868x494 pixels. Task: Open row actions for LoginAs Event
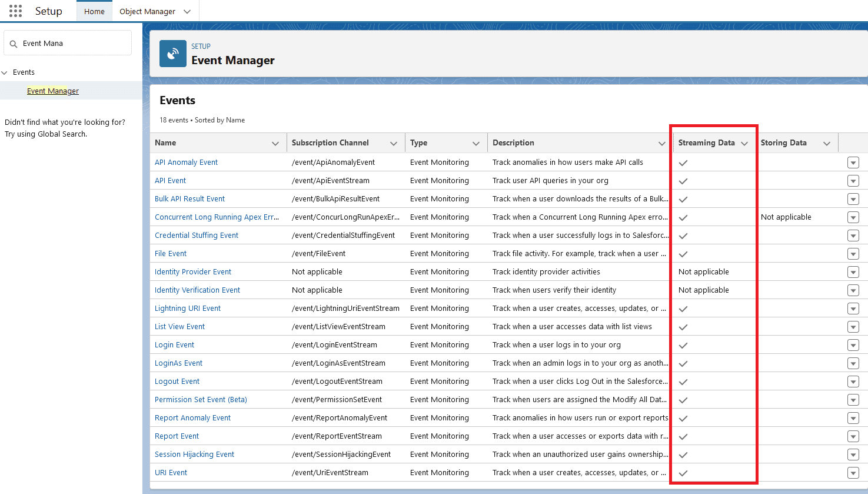tap(853, 363)
